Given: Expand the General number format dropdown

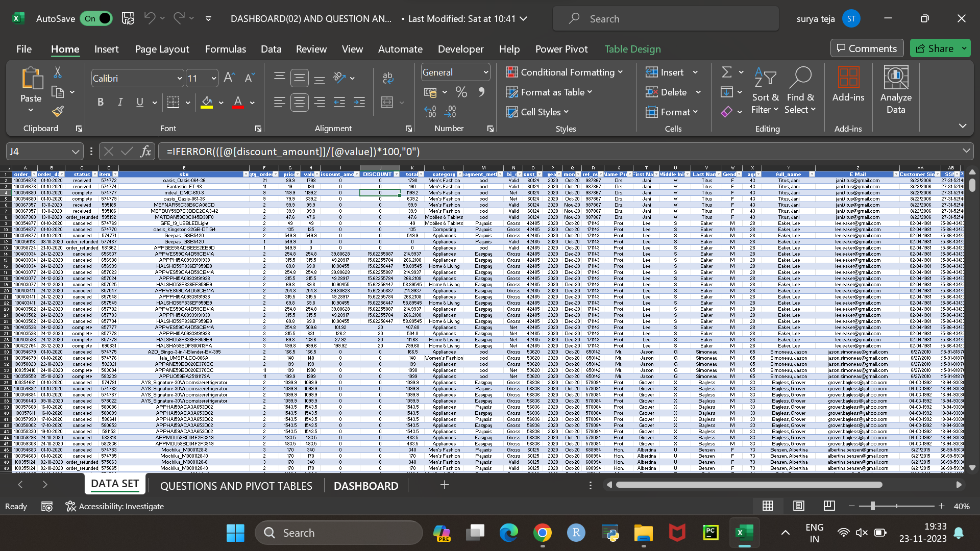Looking at the screenshot, I should point(485,72).
